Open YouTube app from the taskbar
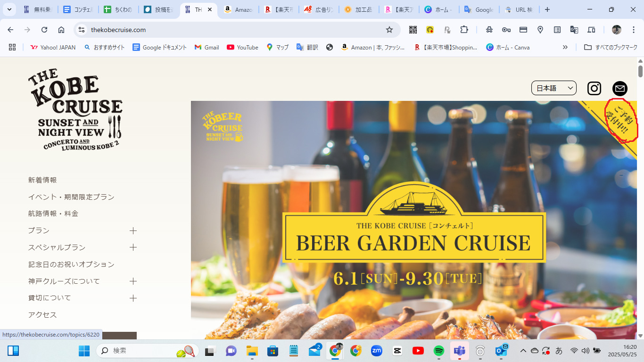 click(418, 351)
